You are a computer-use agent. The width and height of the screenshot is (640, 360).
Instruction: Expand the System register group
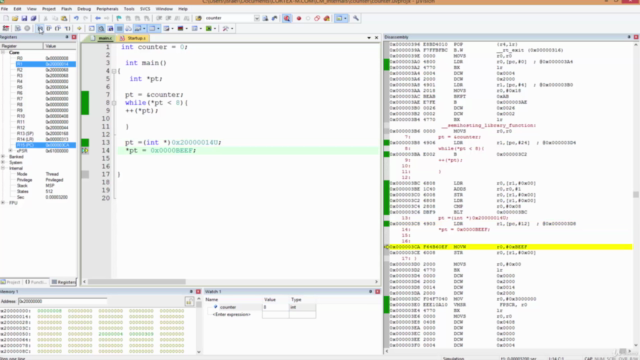3,162
